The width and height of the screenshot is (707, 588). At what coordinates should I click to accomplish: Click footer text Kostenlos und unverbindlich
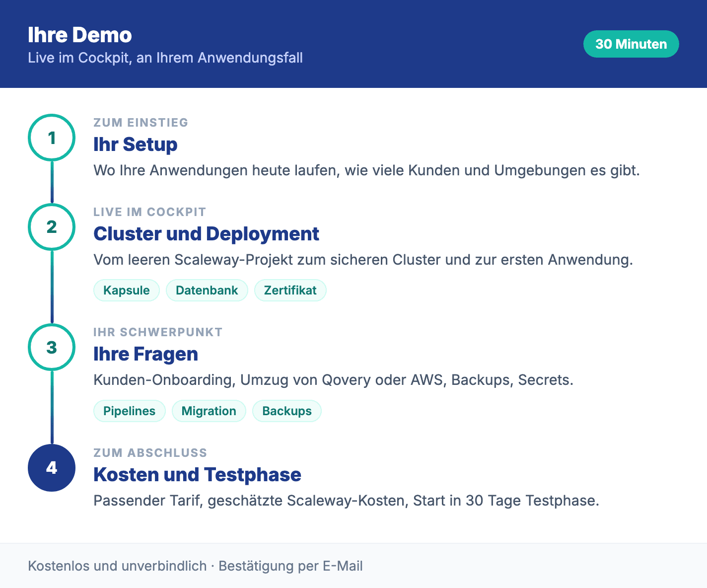point(117,566)
